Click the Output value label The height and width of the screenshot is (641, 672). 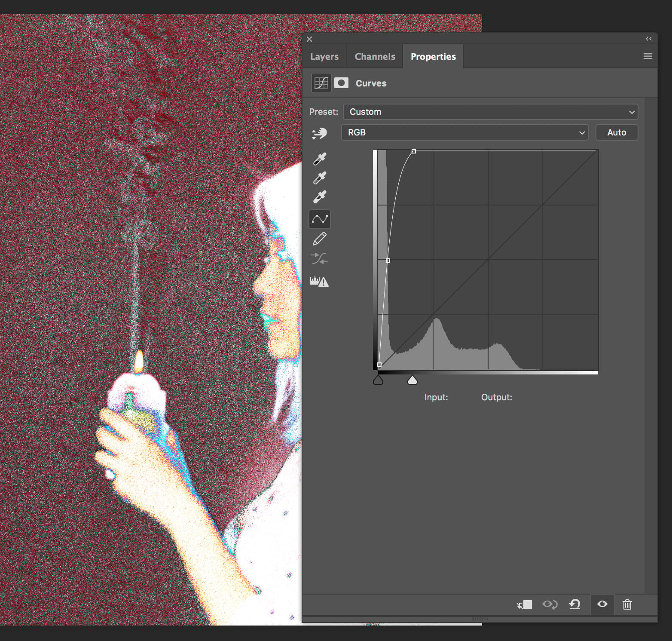[x=497, y=397]
